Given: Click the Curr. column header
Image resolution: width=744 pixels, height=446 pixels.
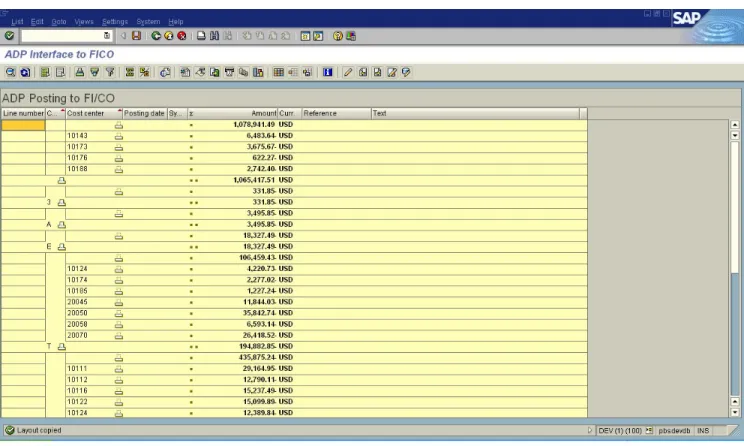Looking at the screenshot, I should [289, 113].
